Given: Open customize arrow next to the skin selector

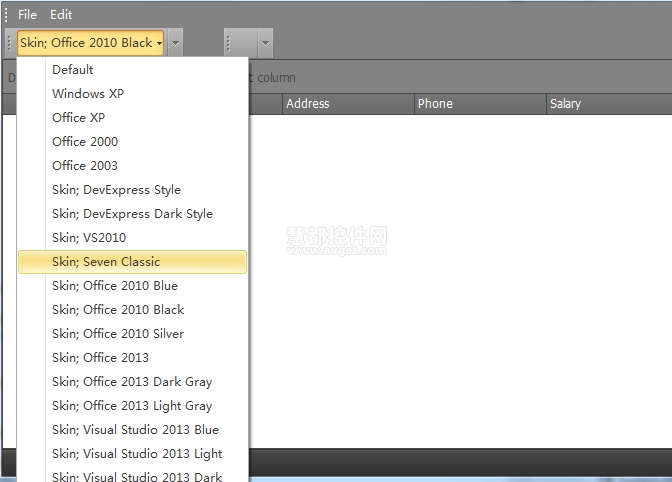Looking at the screenshot, I should coord(175,42).
